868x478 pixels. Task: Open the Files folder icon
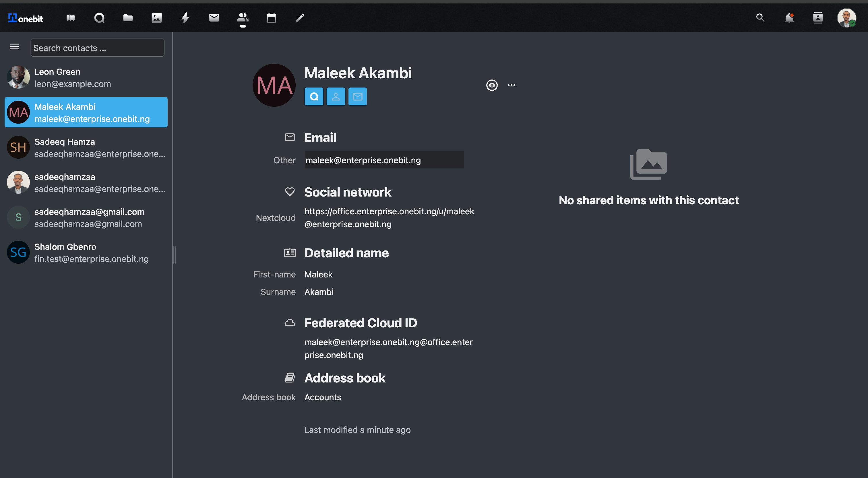[128, 18]
